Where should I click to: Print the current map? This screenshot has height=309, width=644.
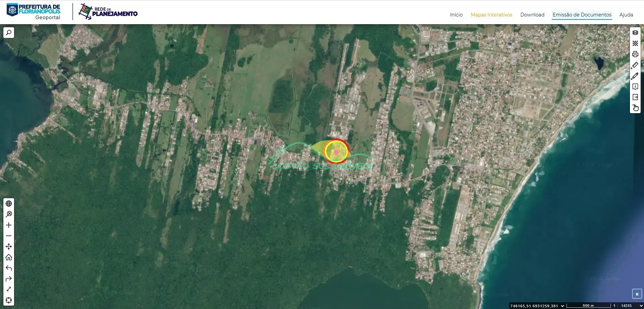pos(635,54)
